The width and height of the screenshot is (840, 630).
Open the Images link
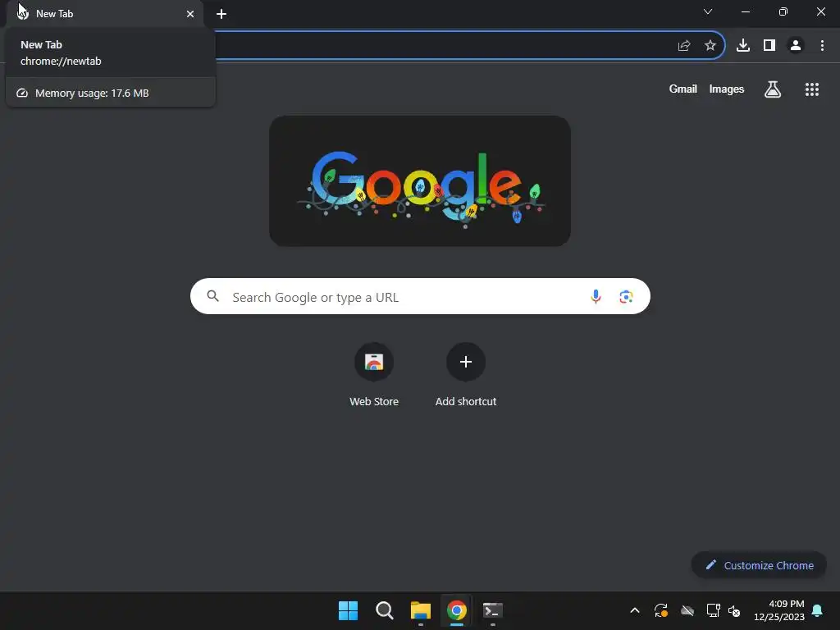[727, 89]
